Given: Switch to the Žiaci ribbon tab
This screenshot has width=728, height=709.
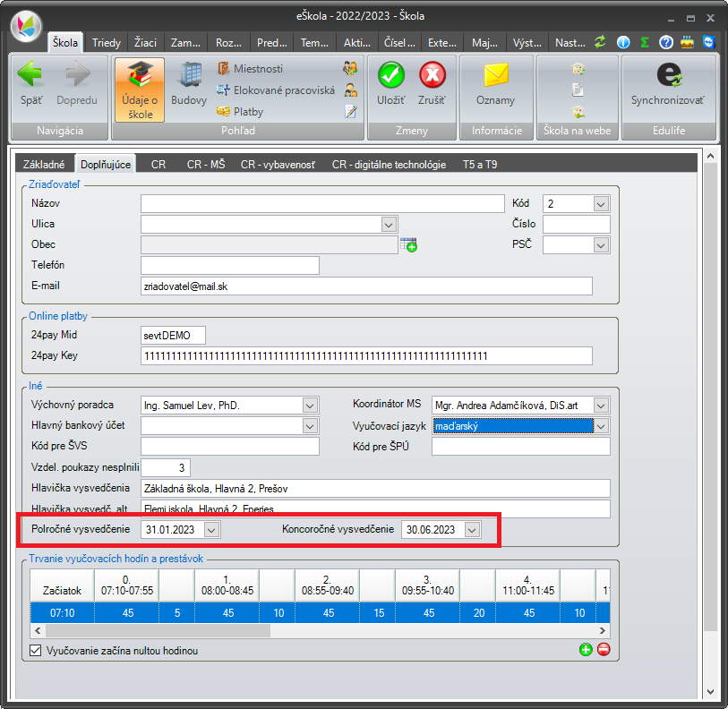Looking at the screenshot, I should click(145, 43).
